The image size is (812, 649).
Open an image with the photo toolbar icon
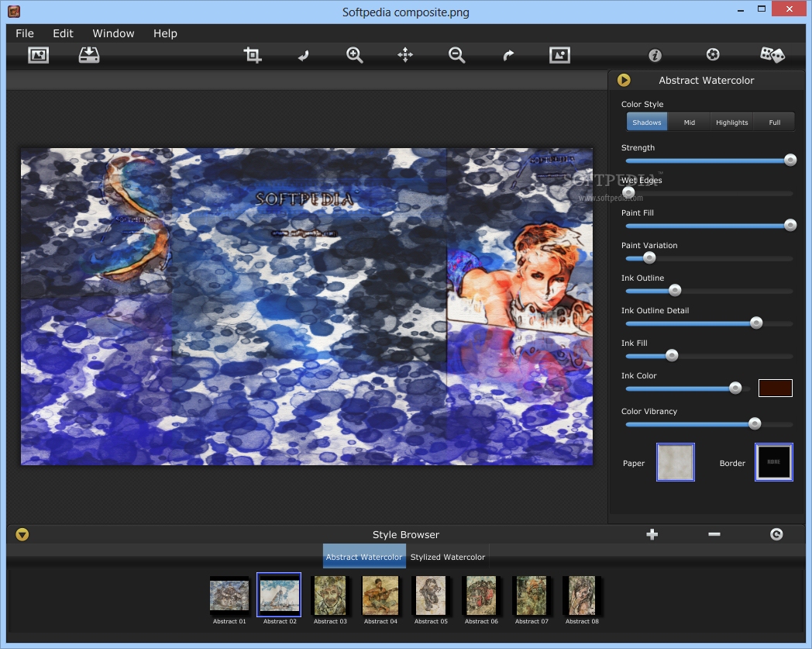38,55
